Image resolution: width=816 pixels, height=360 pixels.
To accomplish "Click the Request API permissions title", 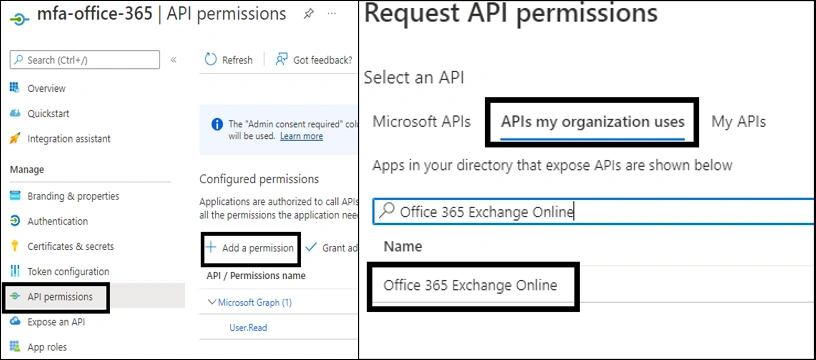I will point(511,14).
